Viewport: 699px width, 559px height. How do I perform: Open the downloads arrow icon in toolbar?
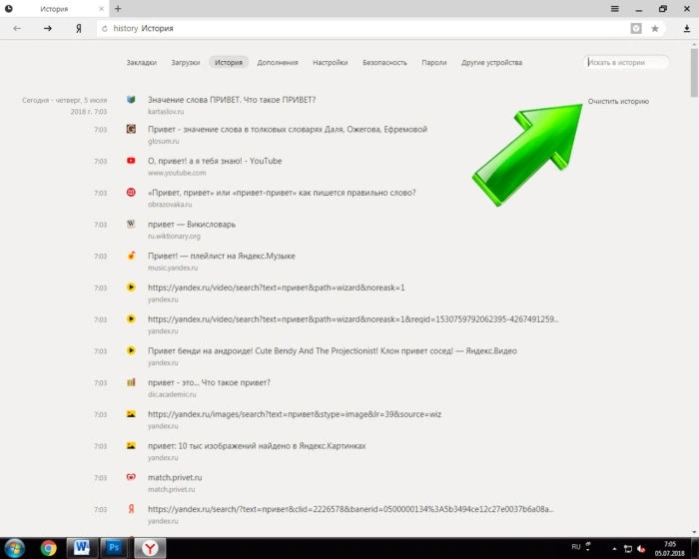pos(687,29)
